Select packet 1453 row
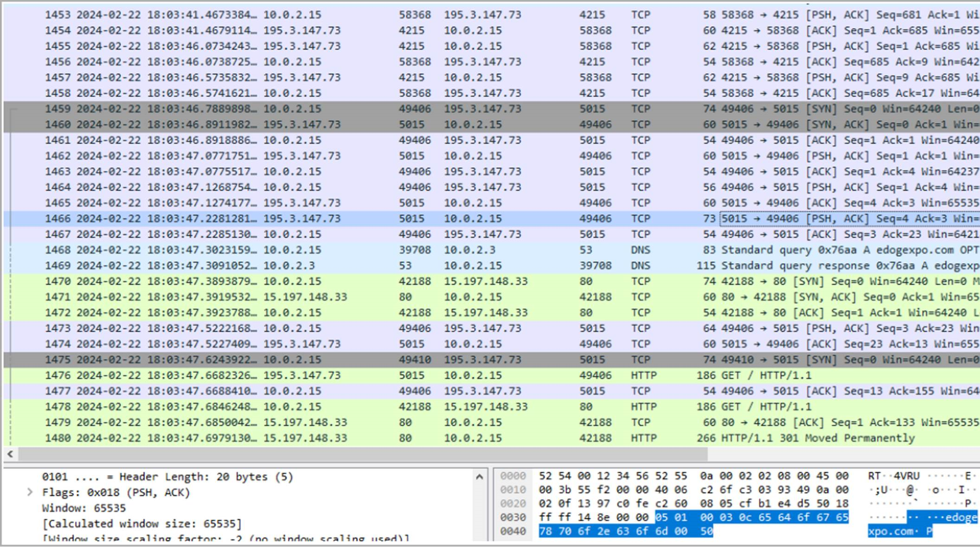The height and width of the screenshot is (547, 980). 492,15
